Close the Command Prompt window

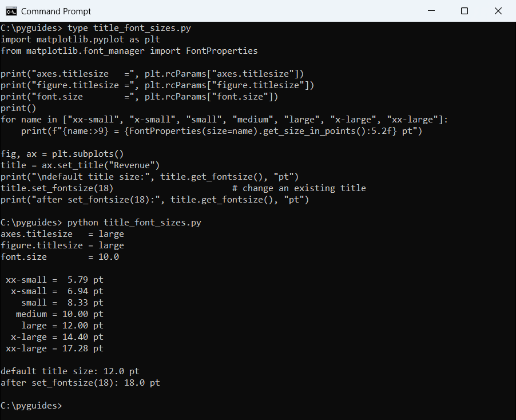coord(498,11)
